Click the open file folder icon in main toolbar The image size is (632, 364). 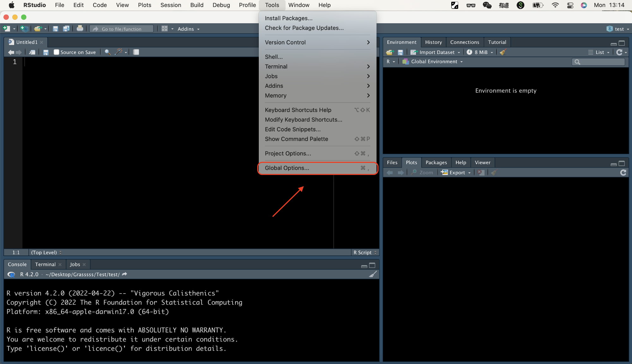pos(38,29)
